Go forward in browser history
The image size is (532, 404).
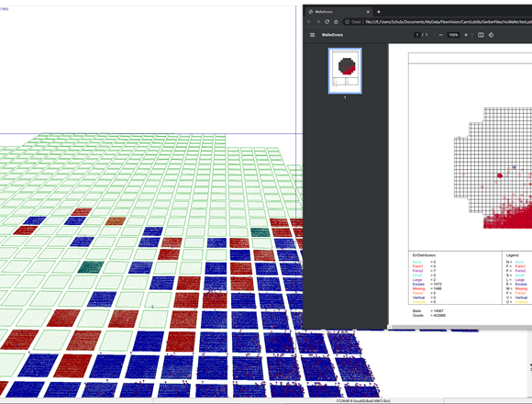[x=318, y=22]
